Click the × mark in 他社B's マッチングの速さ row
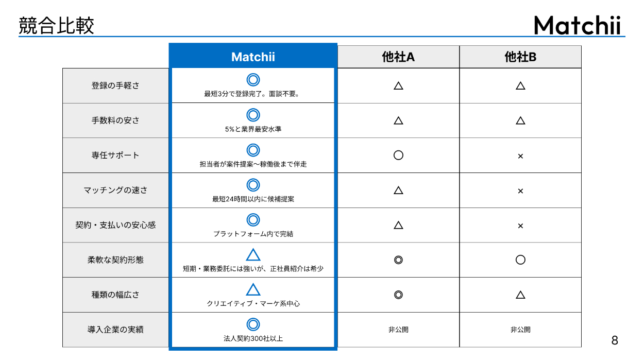The width and height of the screenshot is (644, 362). click(520, 191)
